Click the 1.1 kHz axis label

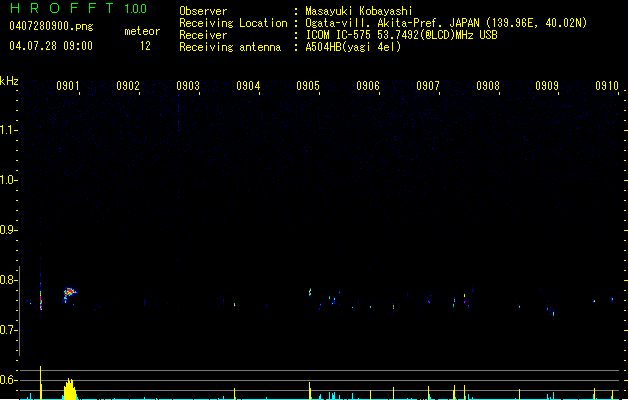pos(8,130)
